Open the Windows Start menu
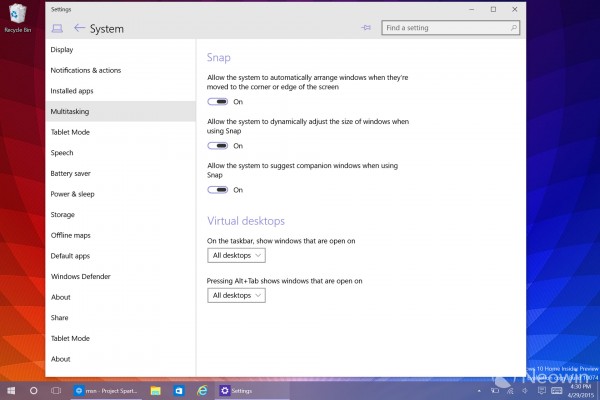Viewport: 600px width, 400px height. coord(11,390)
